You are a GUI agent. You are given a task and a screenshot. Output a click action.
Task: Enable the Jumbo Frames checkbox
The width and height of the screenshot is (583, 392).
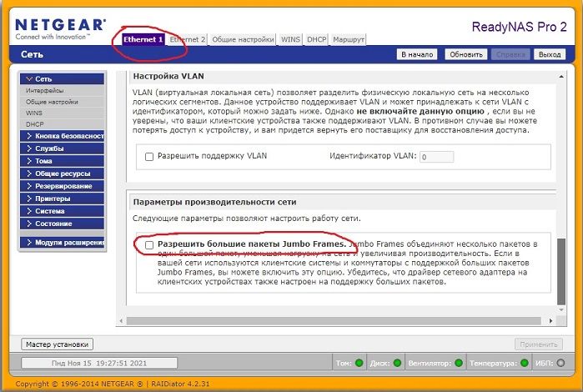tap(149, 244)
